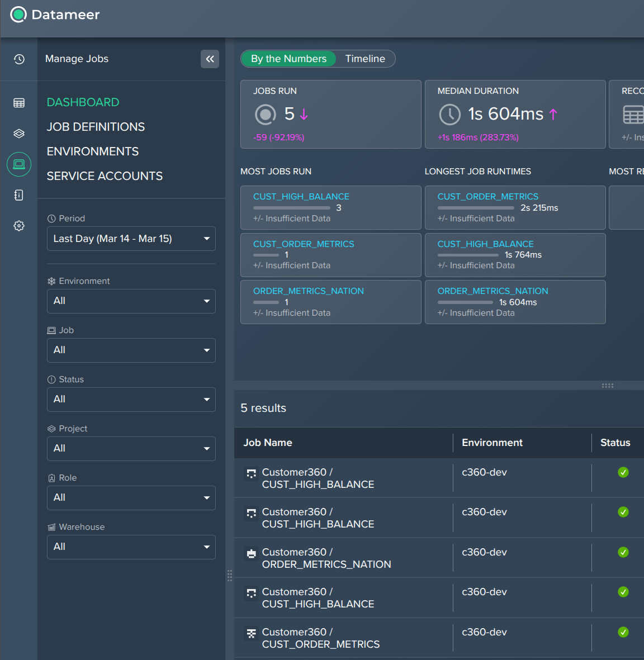Click the circled laptop jobs icon
The image size is (644, 660).
(19, 164)
